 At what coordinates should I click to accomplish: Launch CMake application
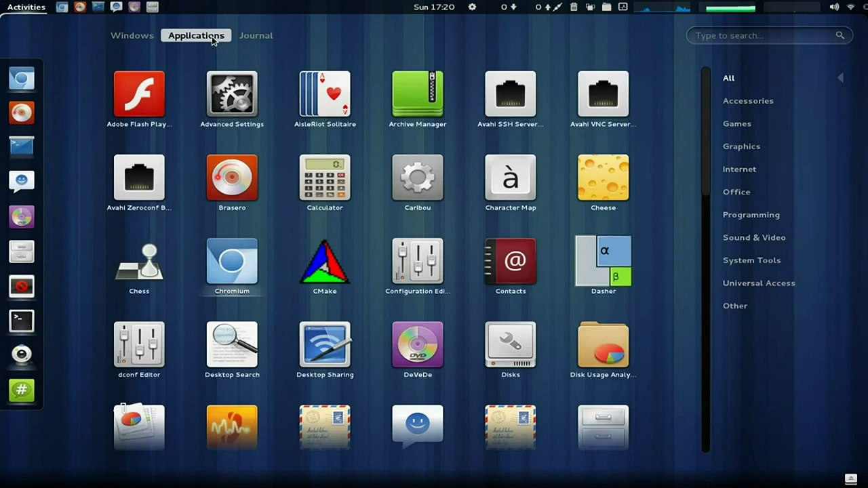tap(325, 266)
